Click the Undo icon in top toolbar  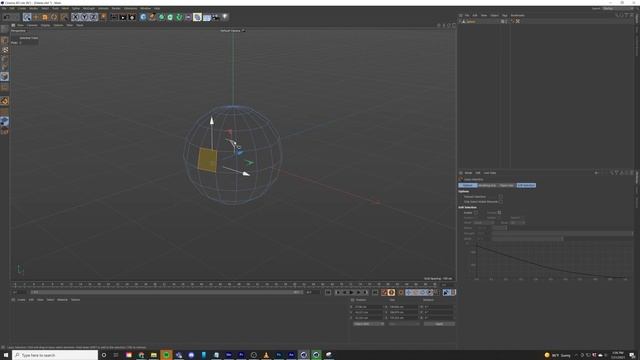(x=7, y=17)
